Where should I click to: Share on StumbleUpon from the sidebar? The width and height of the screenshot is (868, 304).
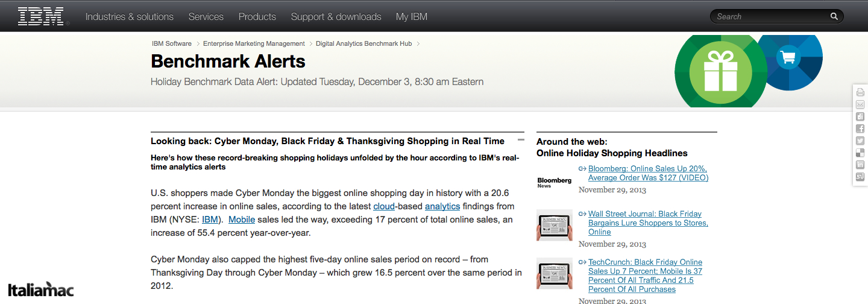pyautogui.click(x=860, y=177)
